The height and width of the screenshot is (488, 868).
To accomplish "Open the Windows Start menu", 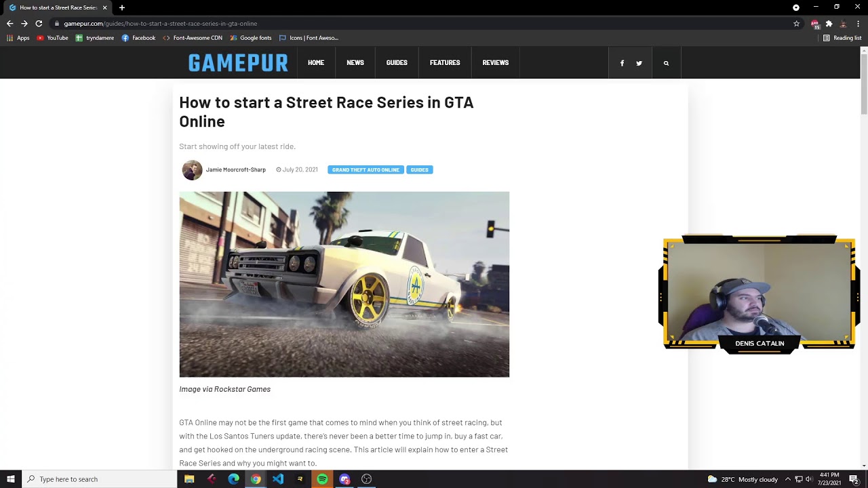I will click(x=11, y=479).
